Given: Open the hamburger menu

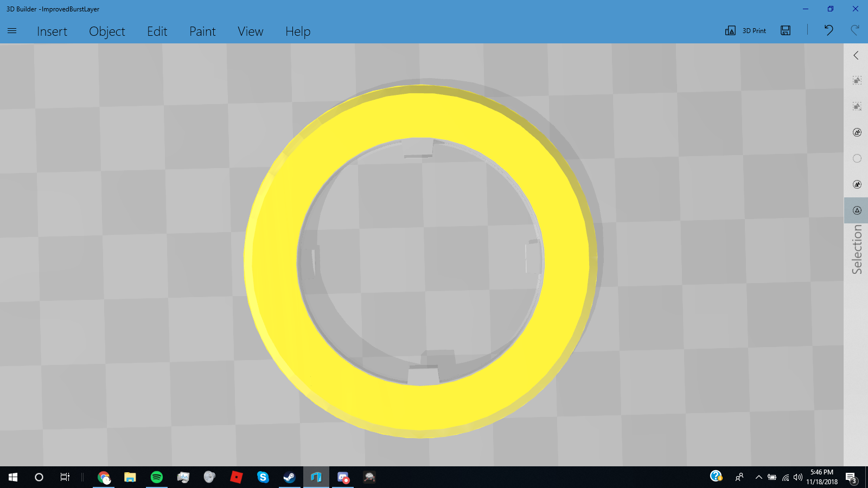Looking at the screenshot, I should click(x=12, y=31).
